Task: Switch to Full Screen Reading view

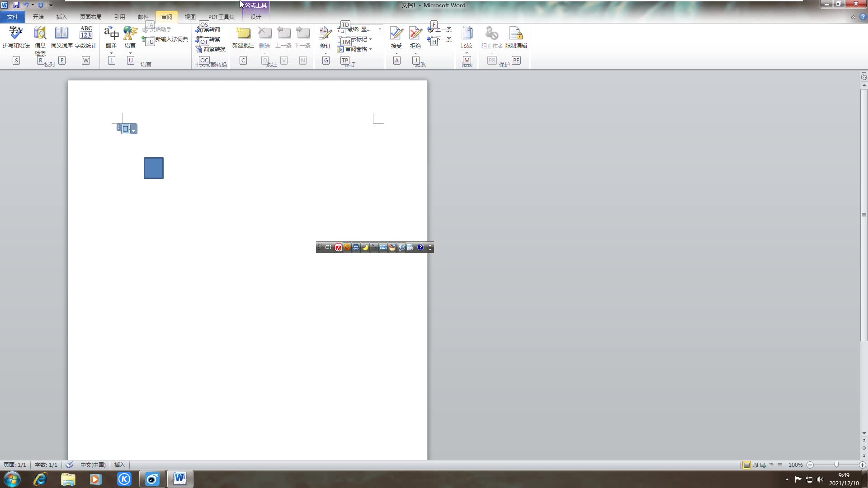Action: pos(755,465)
